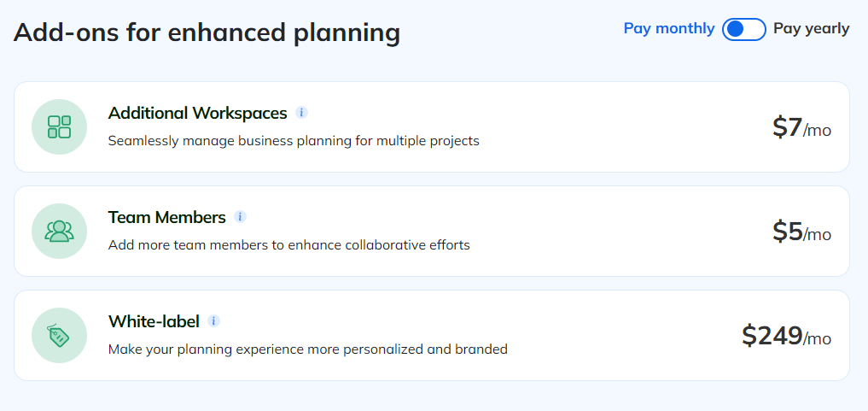Select the Pay monthly option
The image size is (868, 411).
pyautogui.click(x=668, y=28)
